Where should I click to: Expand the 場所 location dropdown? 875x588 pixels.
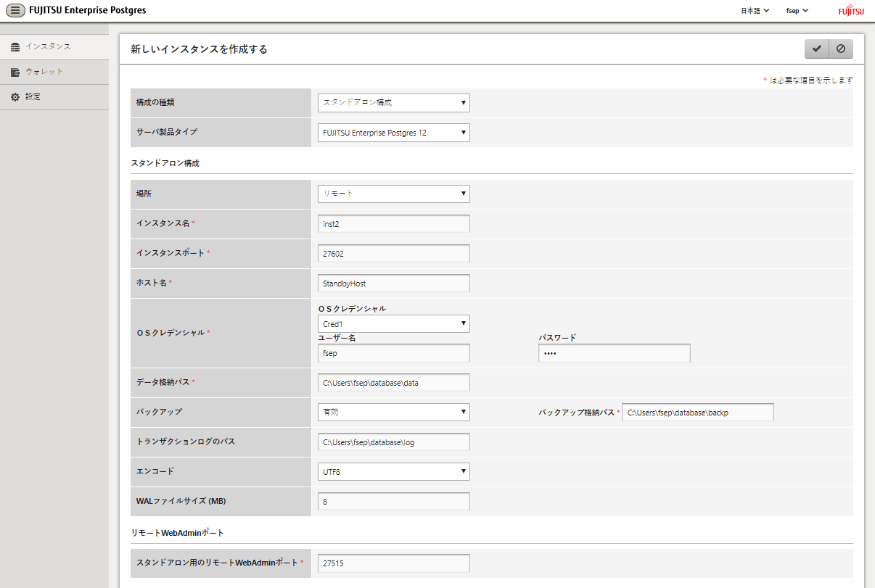pos(394,194)
